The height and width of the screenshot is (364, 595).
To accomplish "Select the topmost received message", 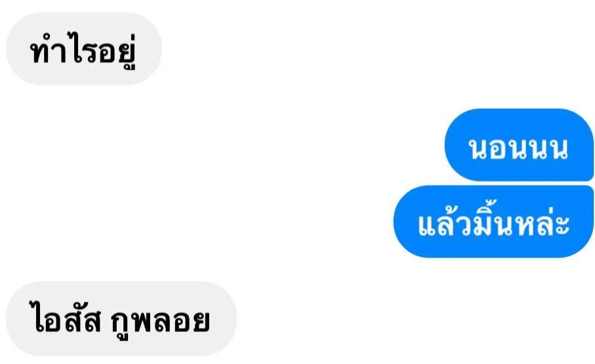I will 84,49.
